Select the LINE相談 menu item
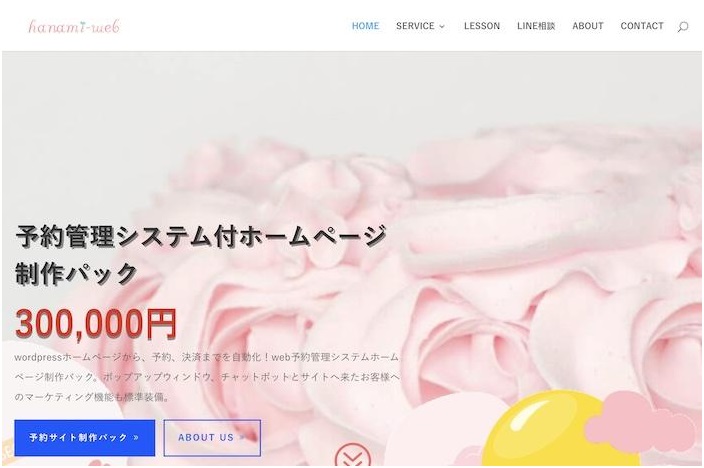Screen dimensions: 704x468 click(536, 26)
